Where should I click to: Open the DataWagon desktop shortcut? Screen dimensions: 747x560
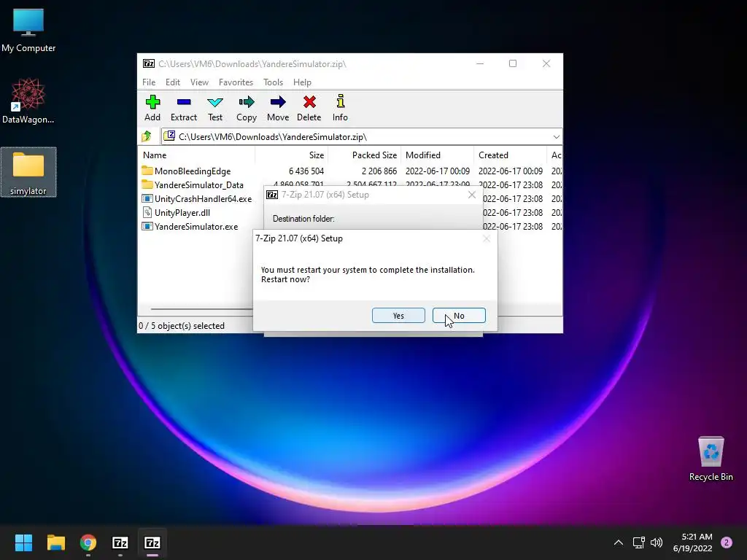[28, 101]
